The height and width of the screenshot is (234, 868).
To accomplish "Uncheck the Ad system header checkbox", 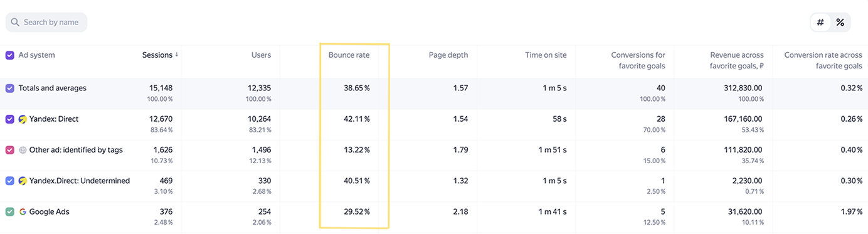I will click(9, 55).
